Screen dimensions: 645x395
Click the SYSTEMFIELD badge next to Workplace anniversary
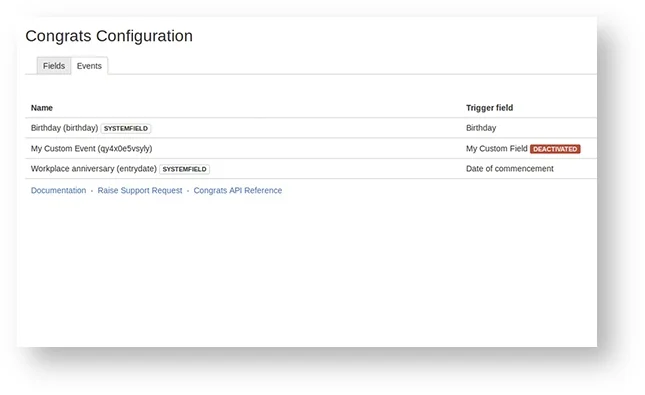[185, 169]
